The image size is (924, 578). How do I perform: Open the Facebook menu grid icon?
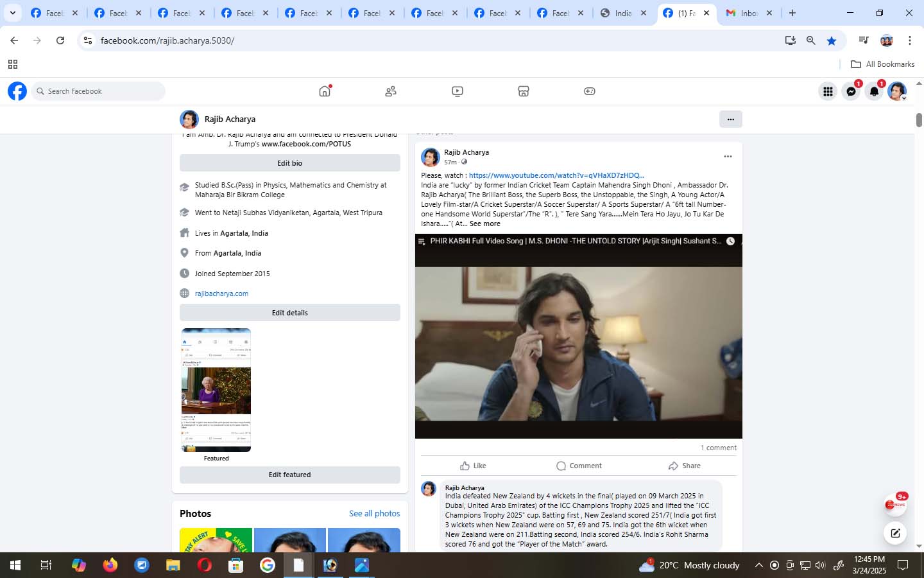point(828,92)
